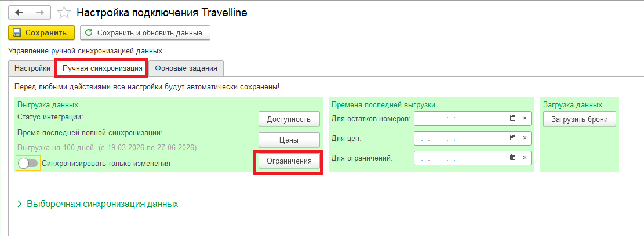
Task: Clear the 'Для цен' date field
Action: [525, 138]
